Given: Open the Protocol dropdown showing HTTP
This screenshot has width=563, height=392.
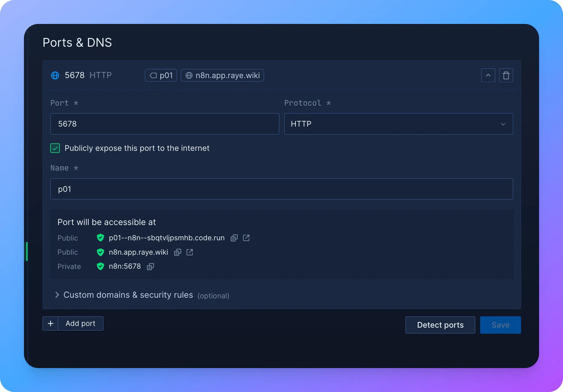Looking at the screenshot, I should pyautogui.click(x=399, y=124).
